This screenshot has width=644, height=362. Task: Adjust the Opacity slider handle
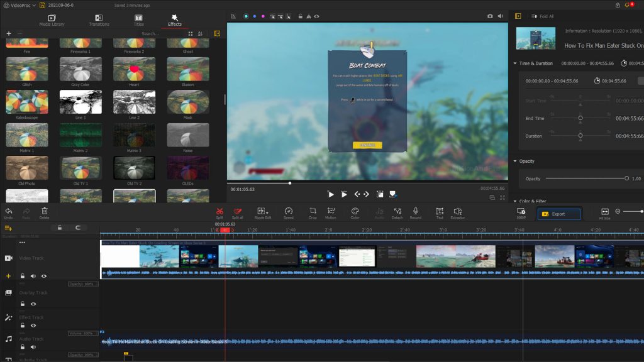click(626, 178)
